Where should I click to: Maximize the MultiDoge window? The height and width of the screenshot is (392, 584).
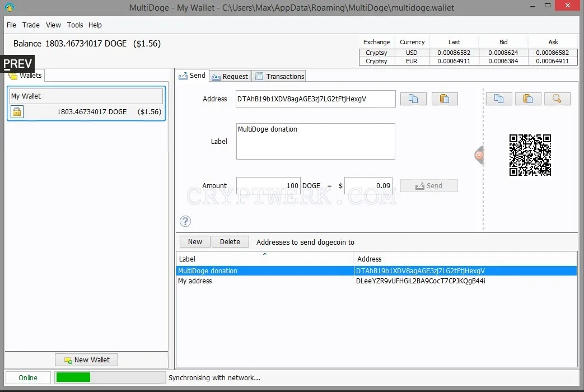[x=548, y=6]
